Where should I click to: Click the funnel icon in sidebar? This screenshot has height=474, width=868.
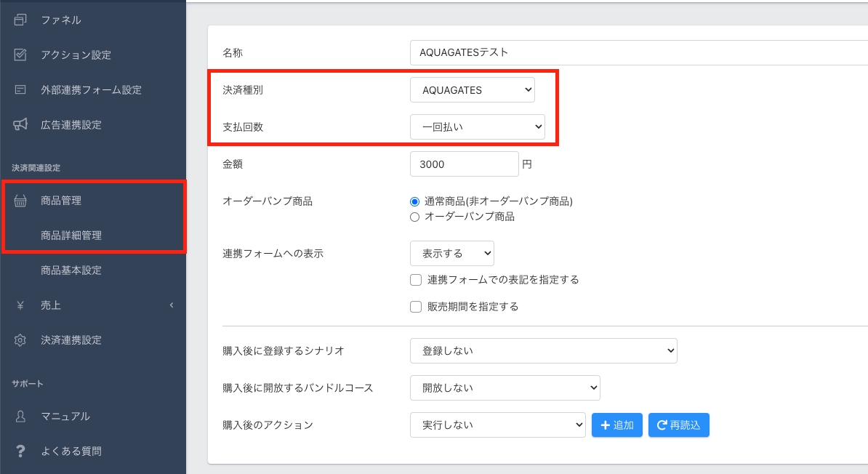[x=20, y=20]
